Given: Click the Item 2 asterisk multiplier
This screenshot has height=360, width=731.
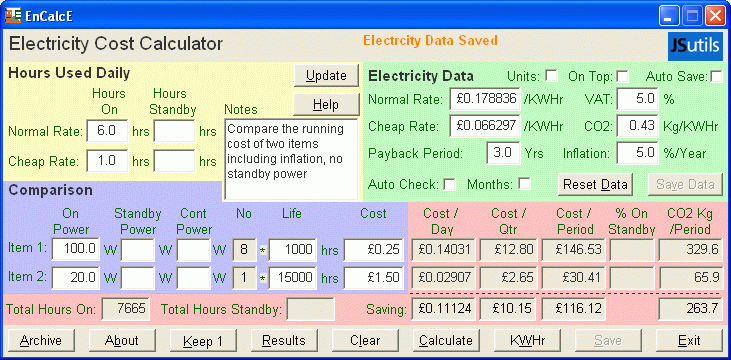Looking at the screenshot, I should [x=262, y=278].
